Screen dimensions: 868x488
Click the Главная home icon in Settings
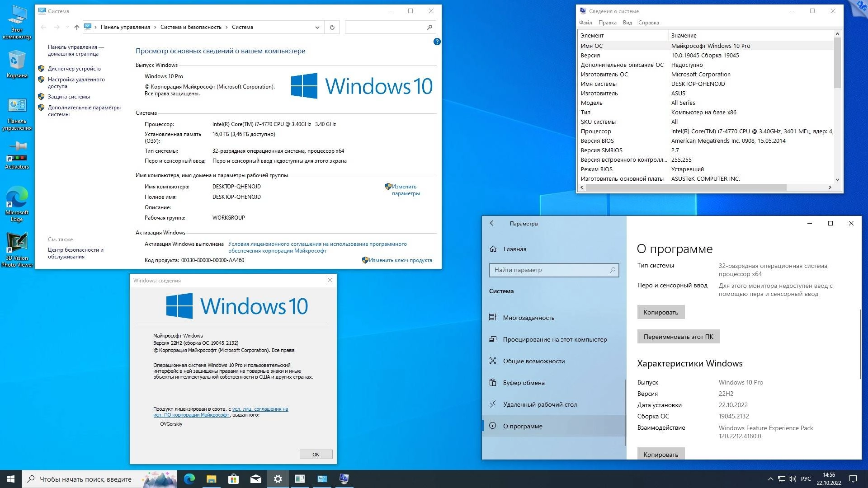[x=493, y=249]
